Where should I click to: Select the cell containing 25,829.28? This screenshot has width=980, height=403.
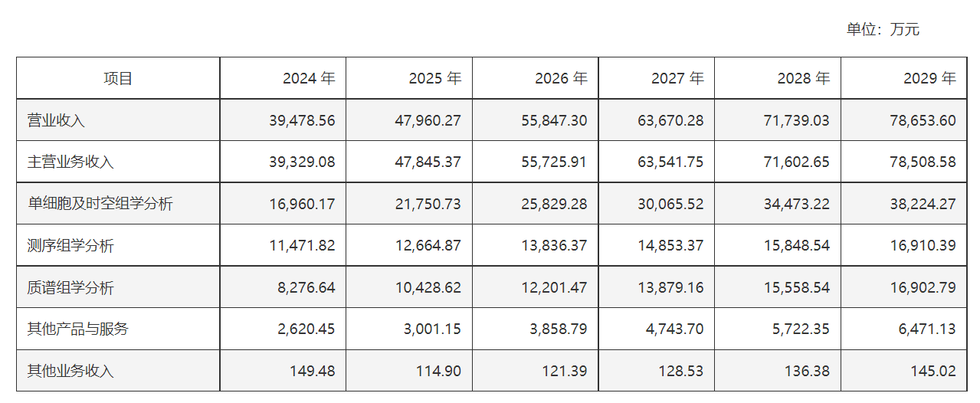(x=536, y=204)
